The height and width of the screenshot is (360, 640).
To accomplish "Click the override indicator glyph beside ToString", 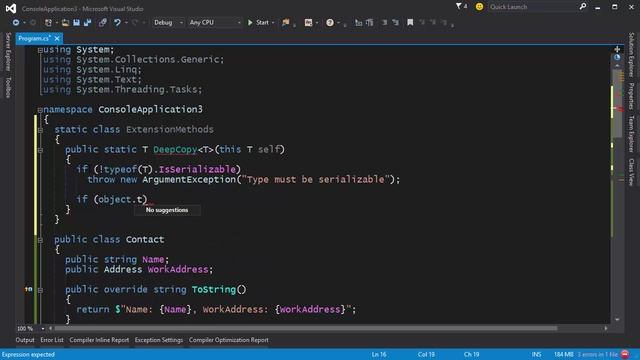I will click(x=28, y=289).
